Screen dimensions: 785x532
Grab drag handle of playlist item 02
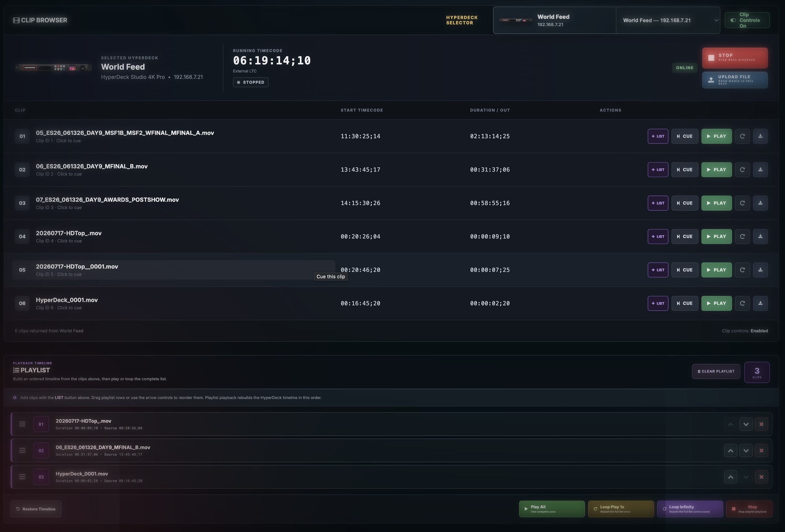(x=22, y=451)
